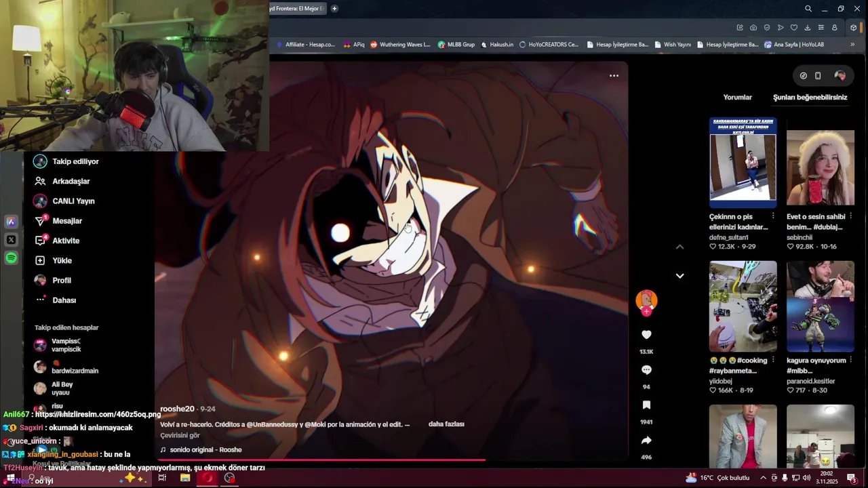Open browser account person icon

(835, 28)
